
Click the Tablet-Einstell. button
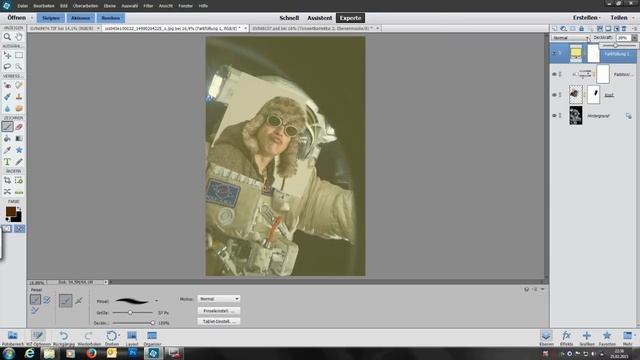[x=219, y=321]
